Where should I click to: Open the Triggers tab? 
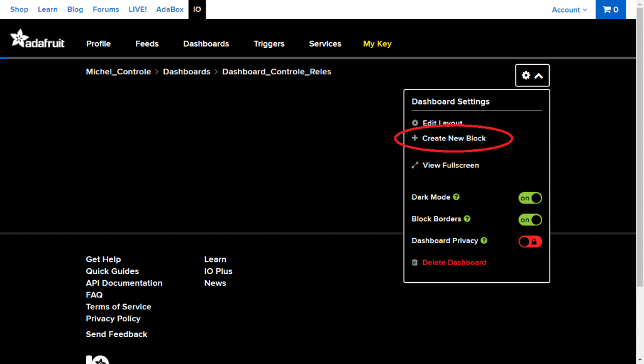[269, 43]
